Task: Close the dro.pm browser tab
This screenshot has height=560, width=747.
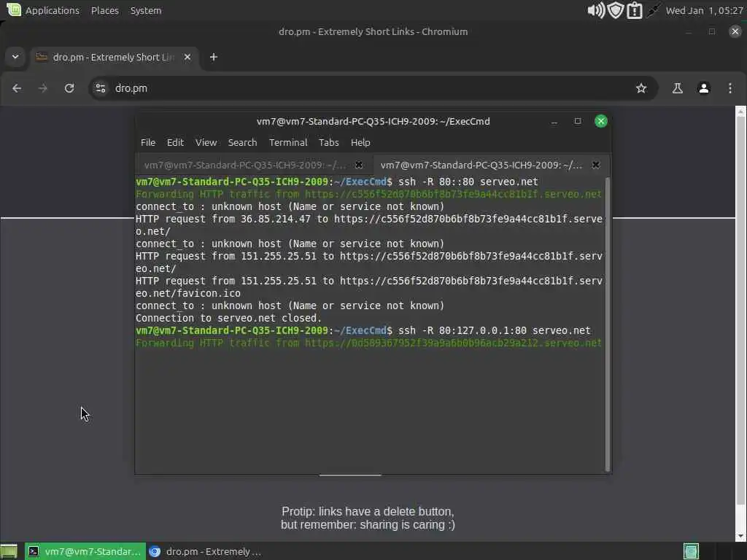Action: [187, 57]
